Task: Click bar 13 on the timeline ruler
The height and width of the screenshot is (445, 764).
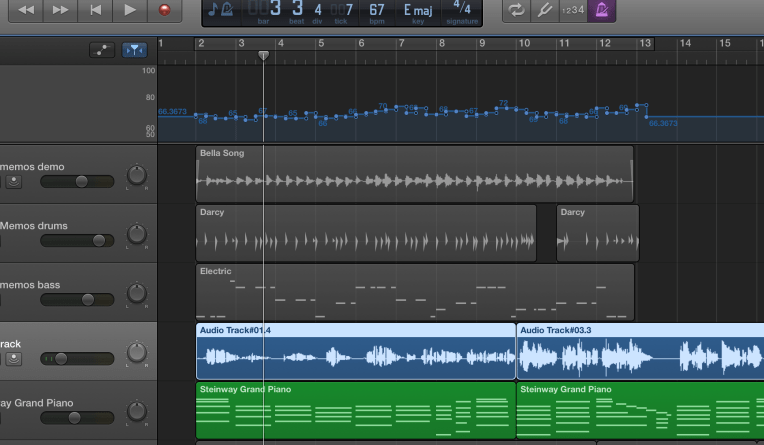Action: tap(645, 44)
